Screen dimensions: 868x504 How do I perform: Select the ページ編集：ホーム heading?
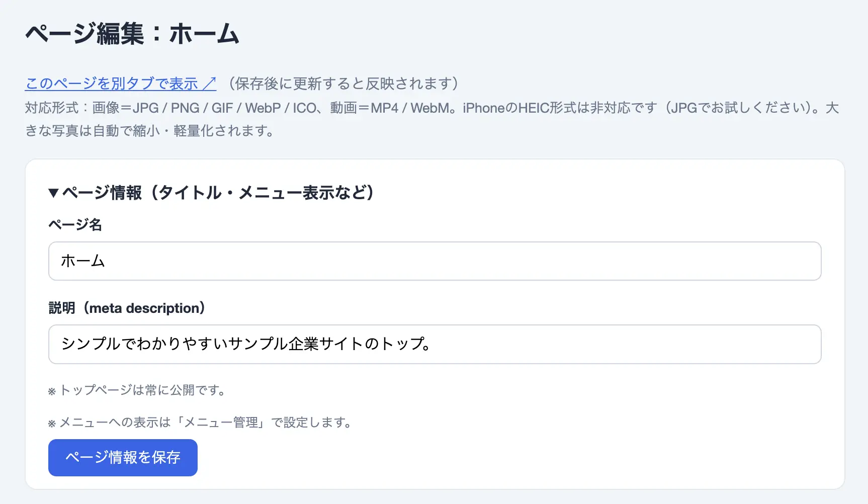[132, 34]
